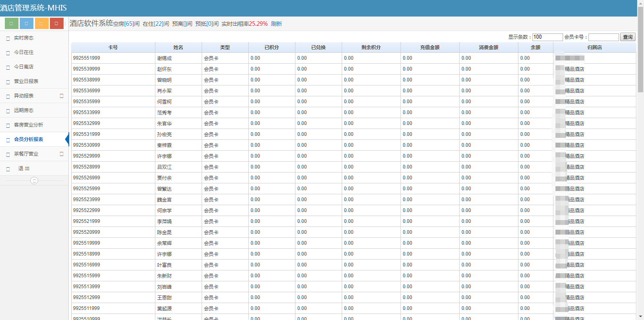Click card number 9925536999

pos(87,91)
